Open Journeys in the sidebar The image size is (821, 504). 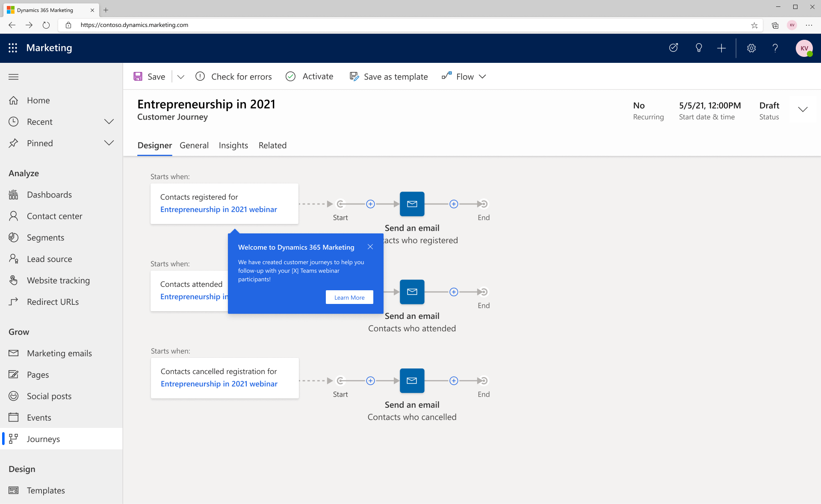click(x=43, y=439)
